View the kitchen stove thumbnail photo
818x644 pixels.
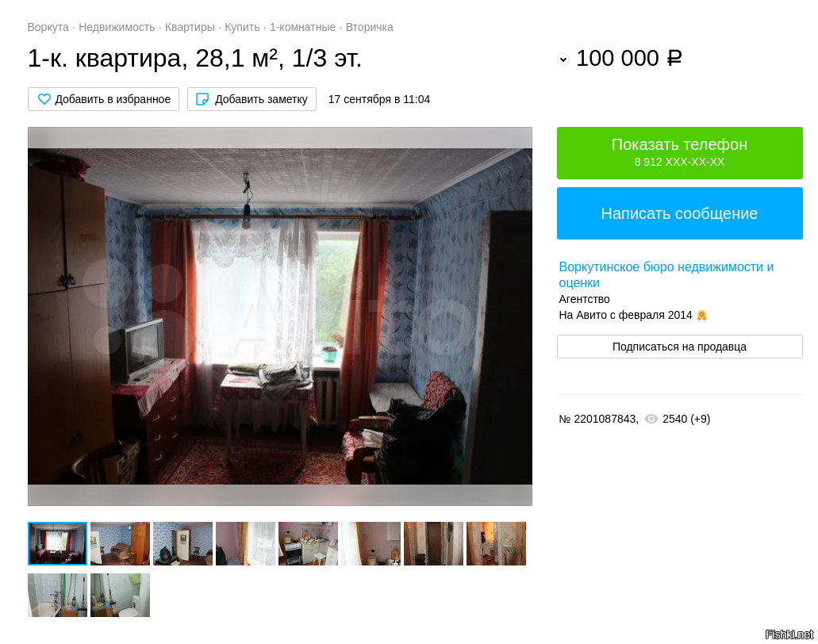309,543
